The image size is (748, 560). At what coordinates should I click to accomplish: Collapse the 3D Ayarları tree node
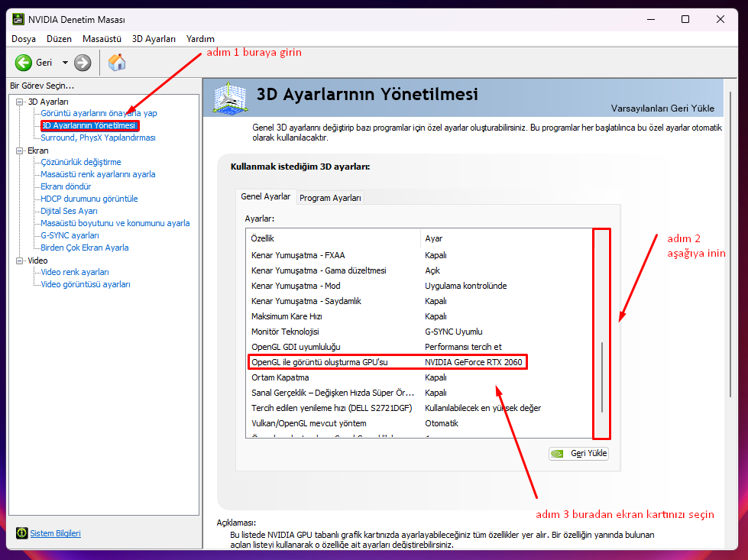click(x=20, y=102)
